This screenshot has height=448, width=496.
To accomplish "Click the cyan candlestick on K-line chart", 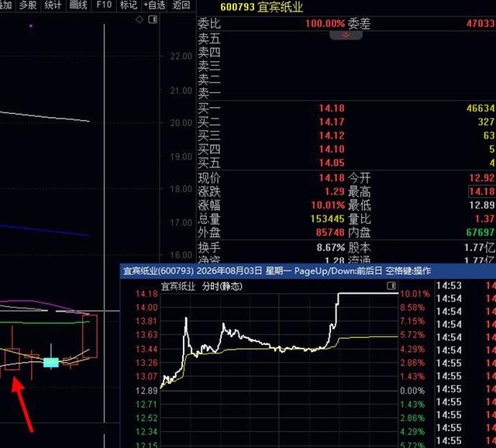I will pos(51,363).
